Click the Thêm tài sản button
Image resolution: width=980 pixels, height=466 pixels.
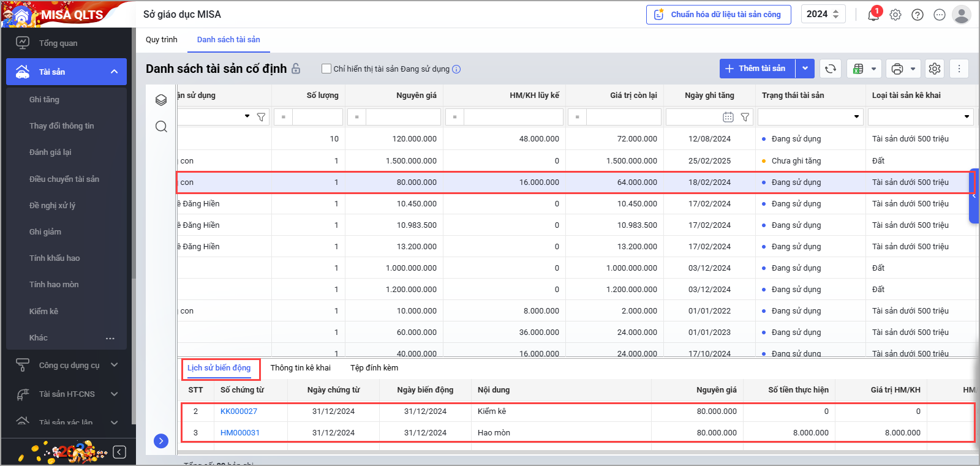coord(757,69)
